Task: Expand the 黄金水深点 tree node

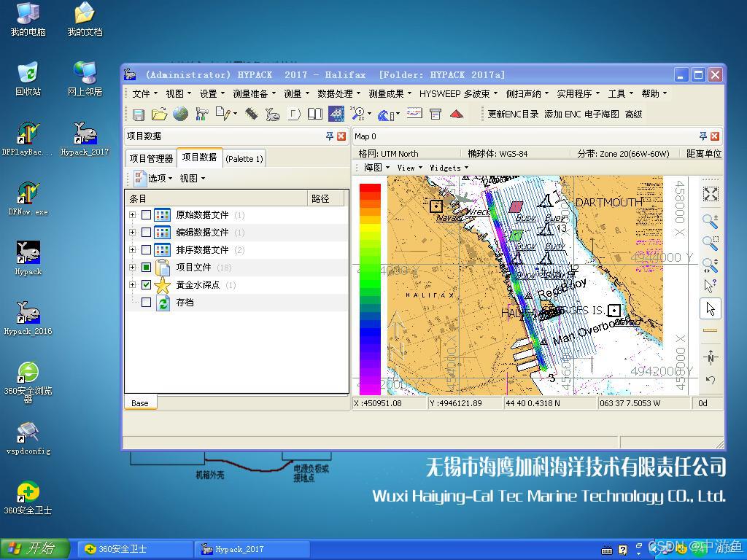Action: (x=133, y=285)
